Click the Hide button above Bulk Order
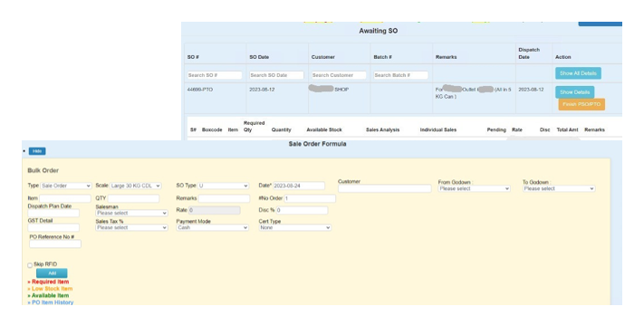Screen dimensions: 644x335 coord(37,151)
